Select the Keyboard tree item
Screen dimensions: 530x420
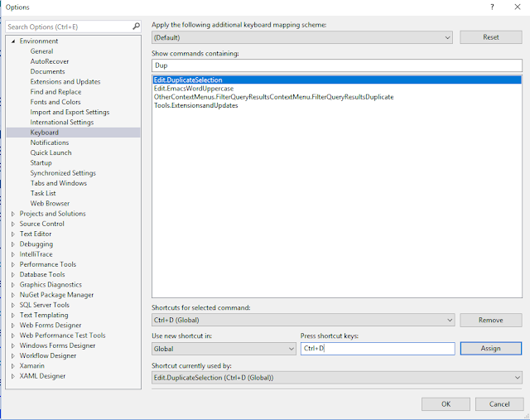coord(73,133)
